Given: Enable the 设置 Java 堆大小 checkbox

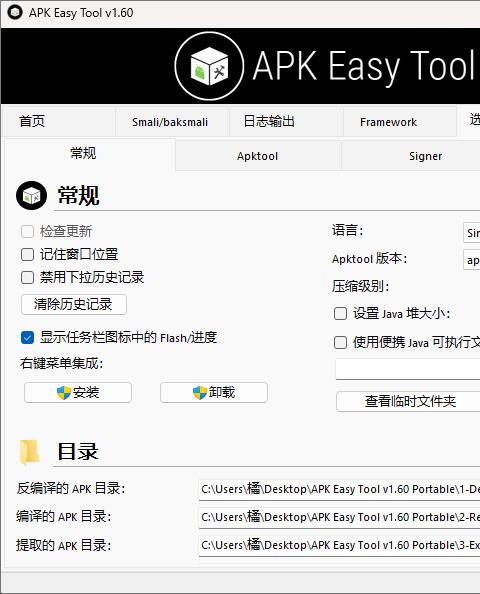Looking at the screenshot, I should pyautogui.click(x=340, y=314).
